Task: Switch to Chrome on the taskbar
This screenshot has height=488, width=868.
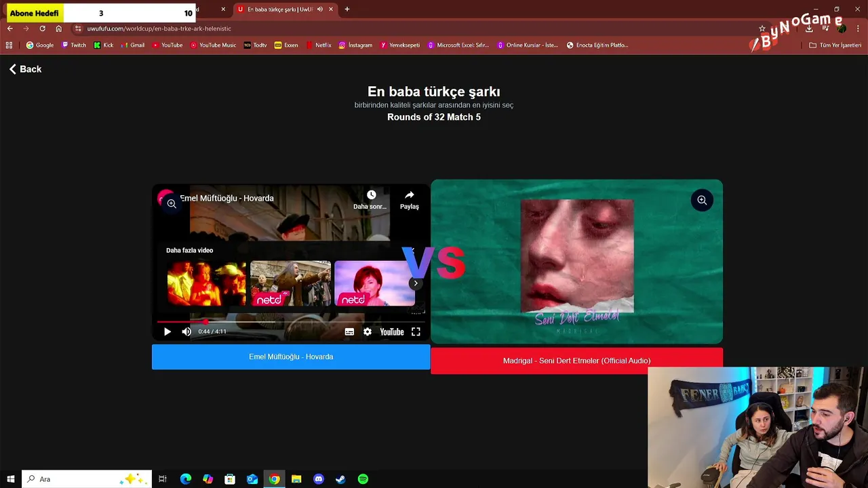Action: click(x=274, y=479)
